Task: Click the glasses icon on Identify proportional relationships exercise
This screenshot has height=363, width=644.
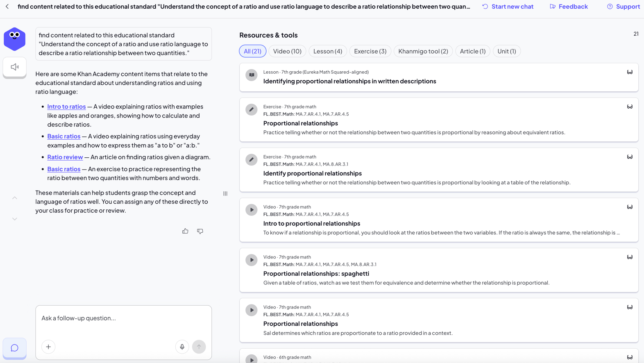Action: 630,157
